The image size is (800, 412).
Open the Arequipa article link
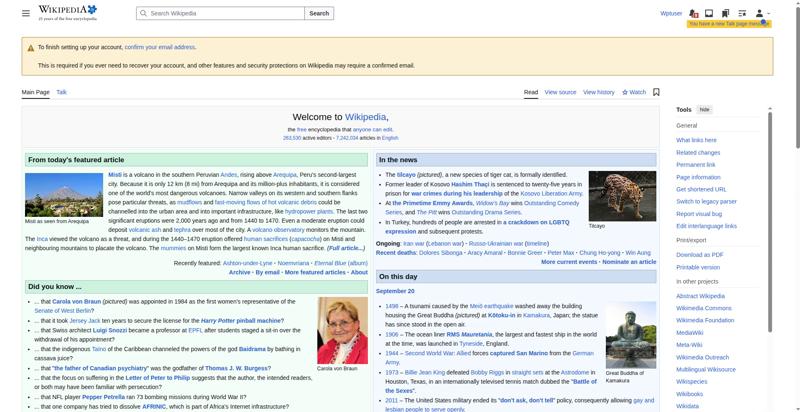tap(285, 175)
